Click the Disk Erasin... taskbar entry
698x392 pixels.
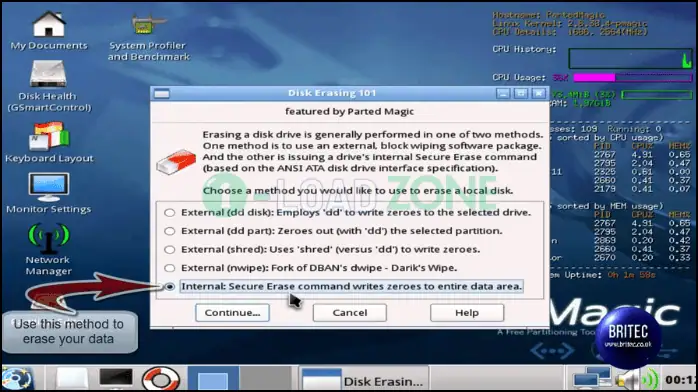363,380
